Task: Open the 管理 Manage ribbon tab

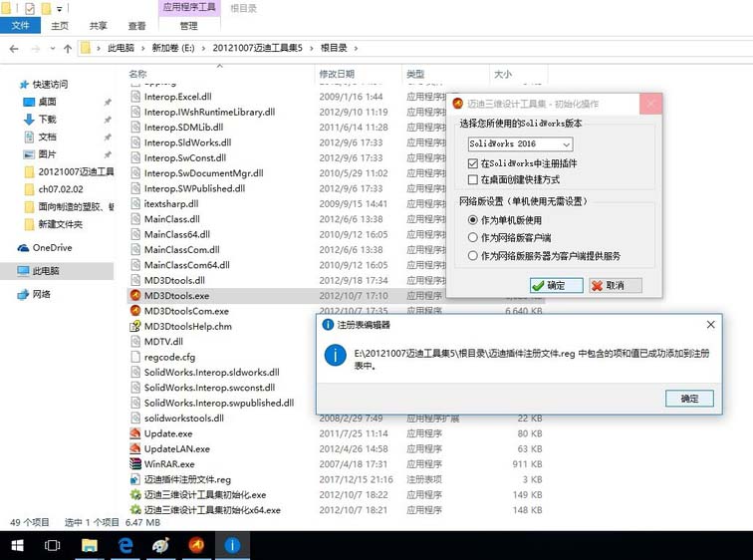Action: pyautogui.click(x=188, y=26)
